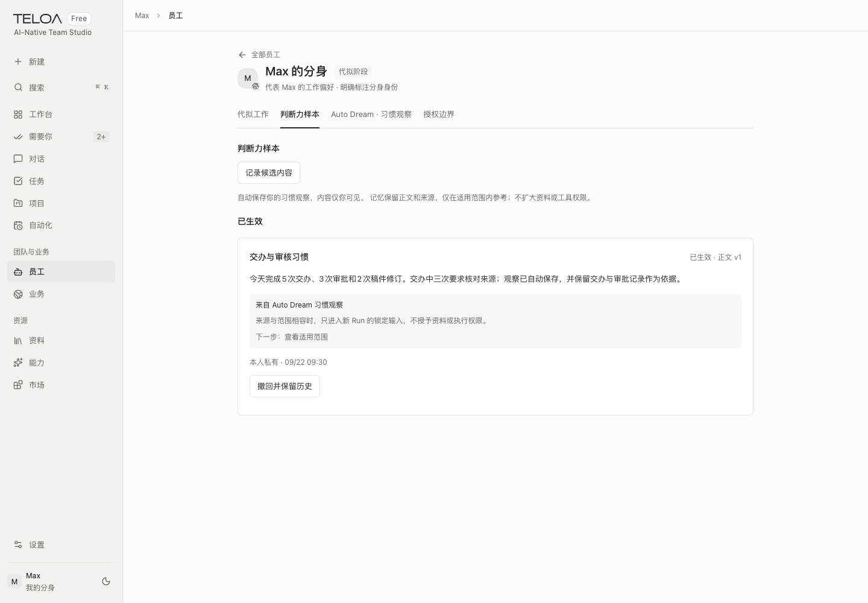Click the 2+ badge on 需要你
868x603 pixels.
click(101, 137)
